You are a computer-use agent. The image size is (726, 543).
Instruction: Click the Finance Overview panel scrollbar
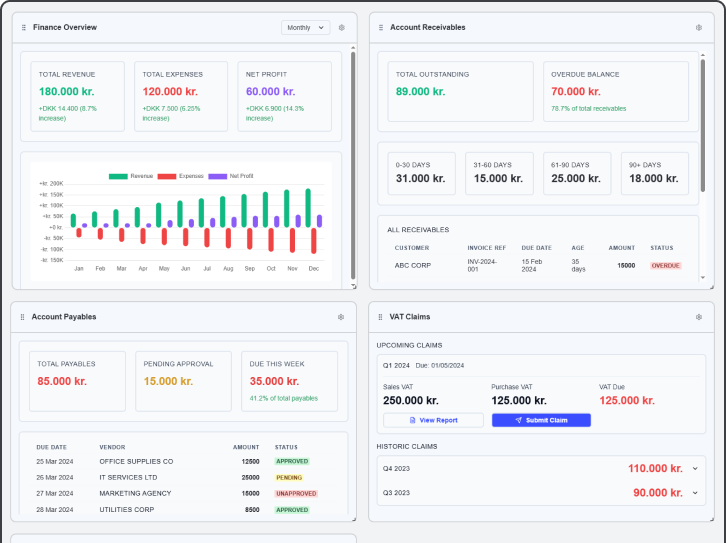(x=353, y=165)
